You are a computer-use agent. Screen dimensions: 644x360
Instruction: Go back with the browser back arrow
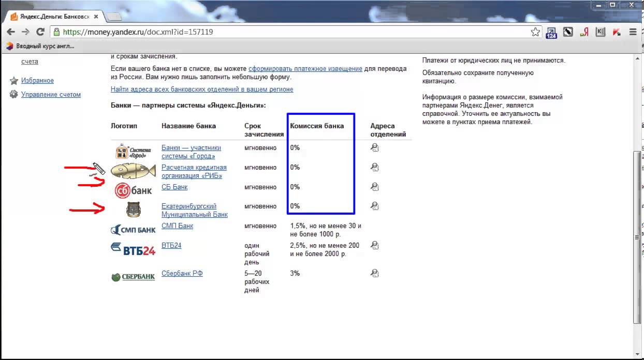pyautogui.click(x=11, y=32)
